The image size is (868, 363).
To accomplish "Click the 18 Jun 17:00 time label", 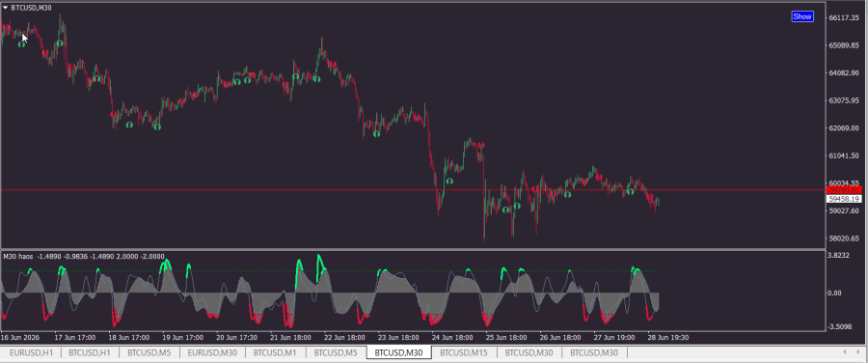I will (129, 337).
